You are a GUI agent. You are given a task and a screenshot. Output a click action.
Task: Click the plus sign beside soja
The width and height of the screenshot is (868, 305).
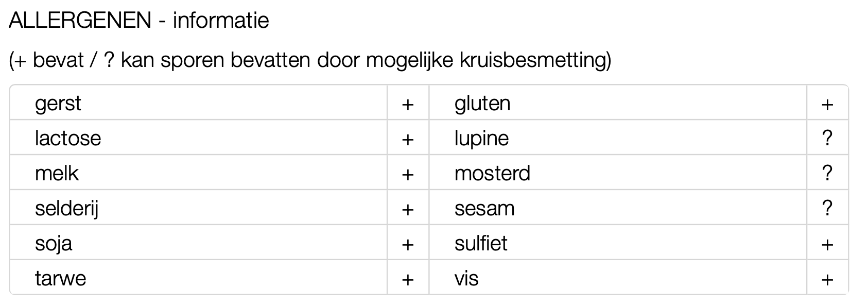tap(408, 244)
